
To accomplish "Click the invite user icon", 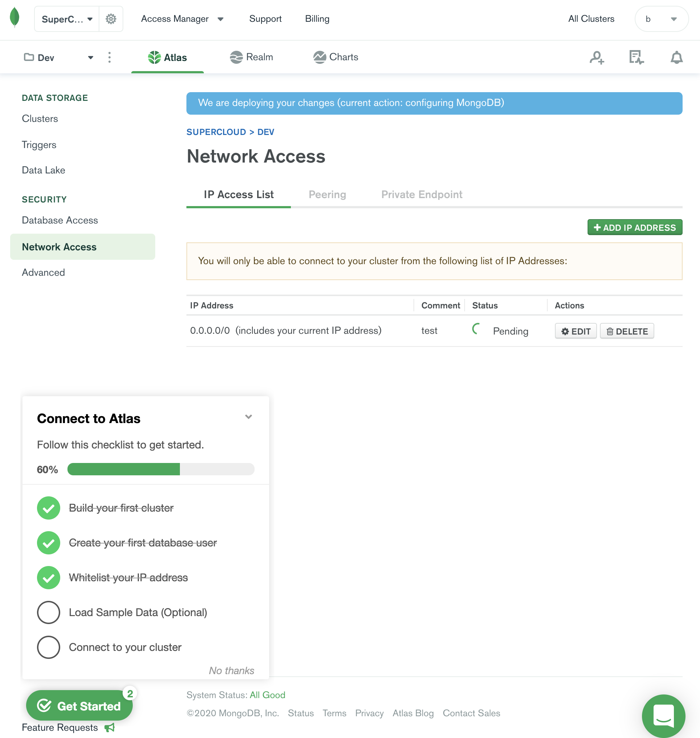I will [597, 57].
